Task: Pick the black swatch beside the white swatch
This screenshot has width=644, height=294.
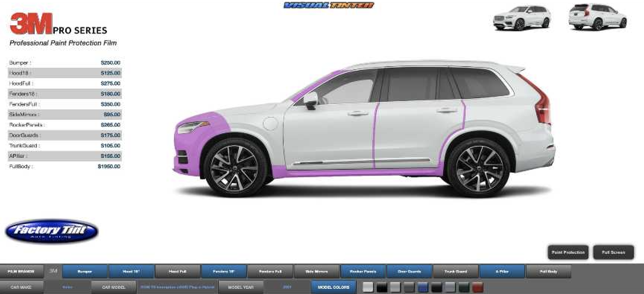Action: (x=382, y=287)
